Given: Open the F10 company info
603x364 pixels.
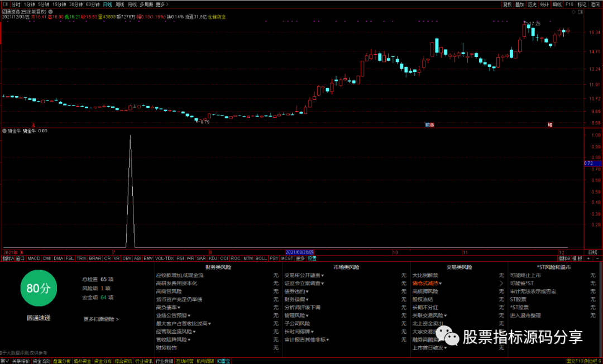Looking at the screenshot, I should coord(569,4).
